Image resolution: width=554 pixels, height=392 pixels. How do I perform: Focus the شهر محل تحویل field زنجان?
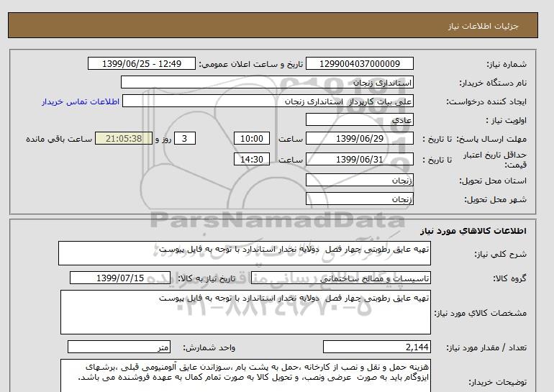pos(359,199)
